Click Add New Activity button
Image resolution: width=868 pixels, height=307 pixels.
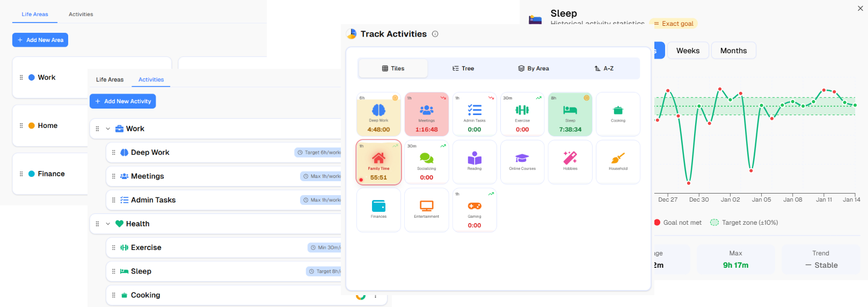pyautogui.click(x=122, y=101)
